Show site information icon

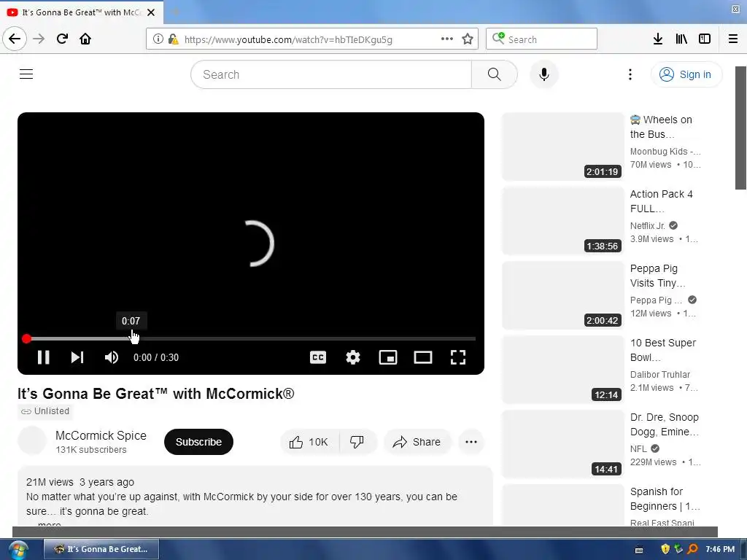coord(158,39)
